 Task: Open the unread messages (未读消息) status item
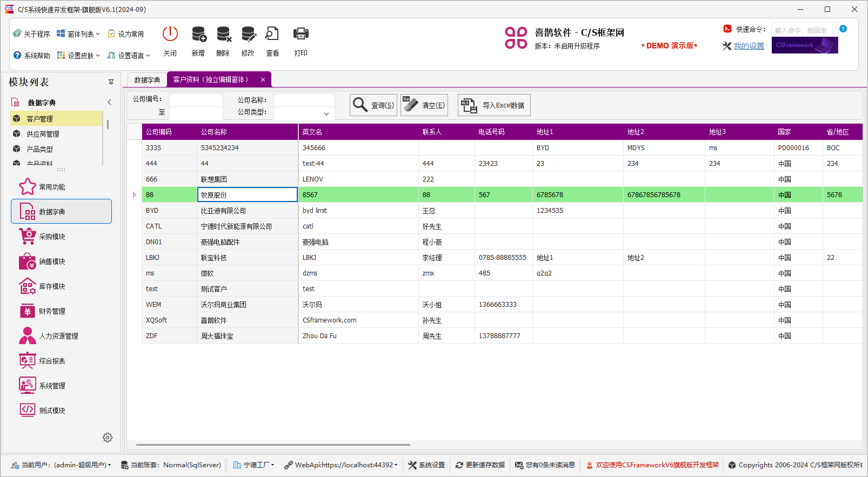coord(545,465)
